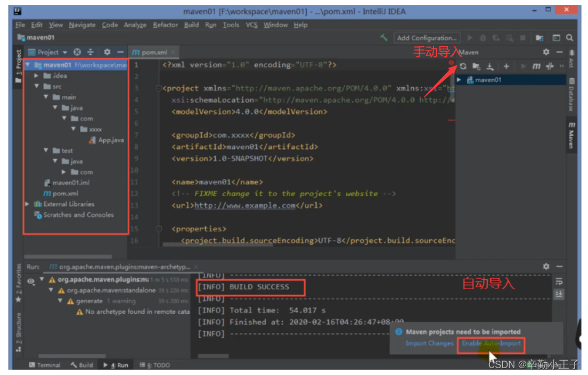Collapse the xxxx package folder
The image size is (588, 375).
(x=73, y=129)
